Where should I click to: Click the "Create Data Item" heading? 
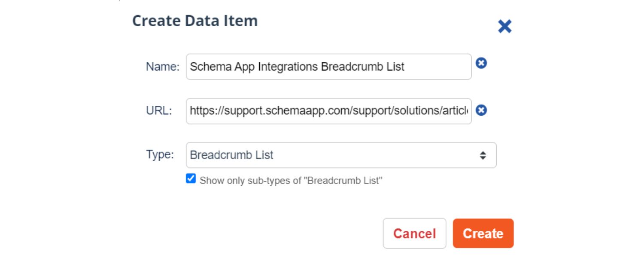tap(195, 20)
